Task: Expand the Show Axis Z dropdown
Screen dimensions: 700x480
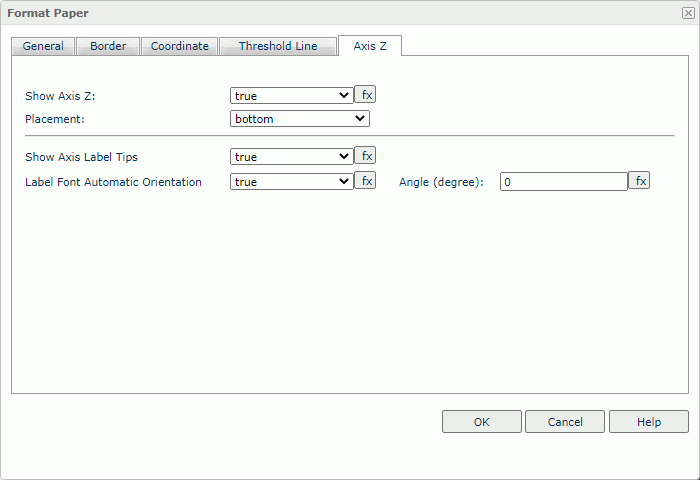Action: pos(291,95)
